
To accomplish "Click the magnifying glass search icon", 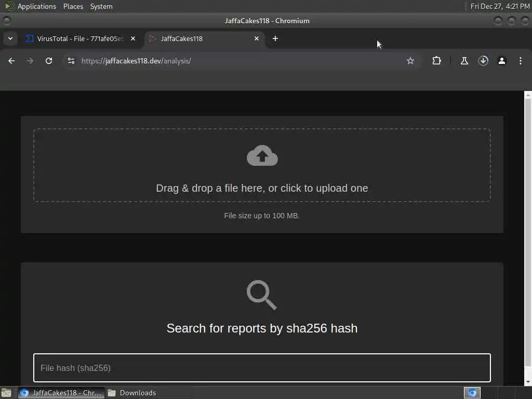I will tap(262, 295).
